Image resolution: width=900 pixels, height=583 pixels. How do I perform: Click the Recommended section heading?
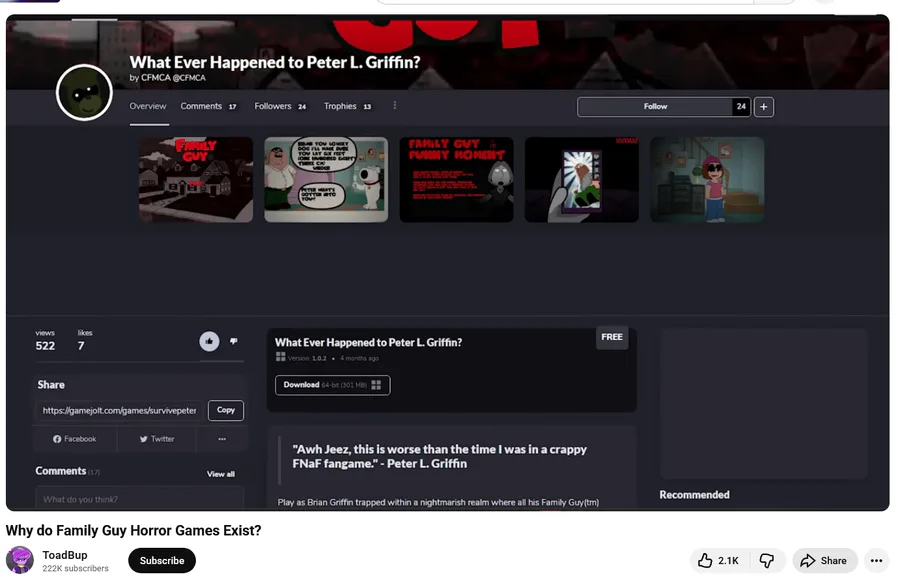point(694,495)
